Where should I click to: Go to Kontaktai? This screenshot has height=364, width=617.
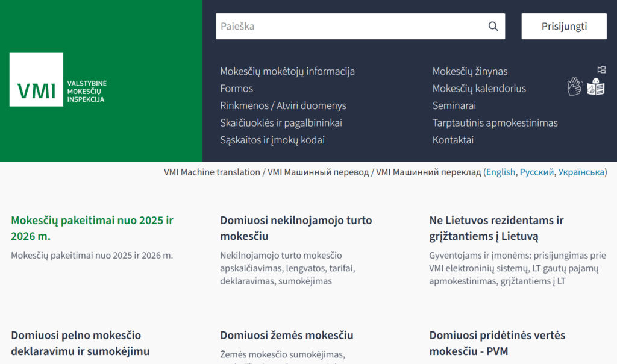[x=454, y=139]
